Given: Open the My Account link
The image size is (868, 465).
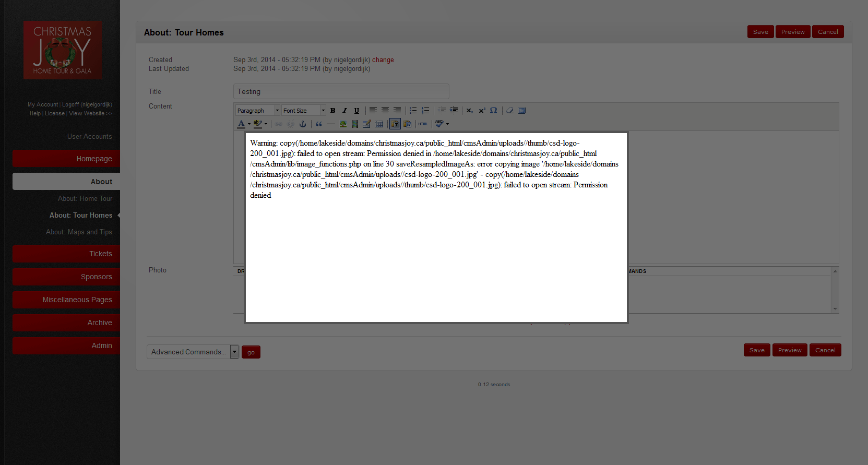Looking at the screenshot, I should pyautogui.click(x=43, y=105).
